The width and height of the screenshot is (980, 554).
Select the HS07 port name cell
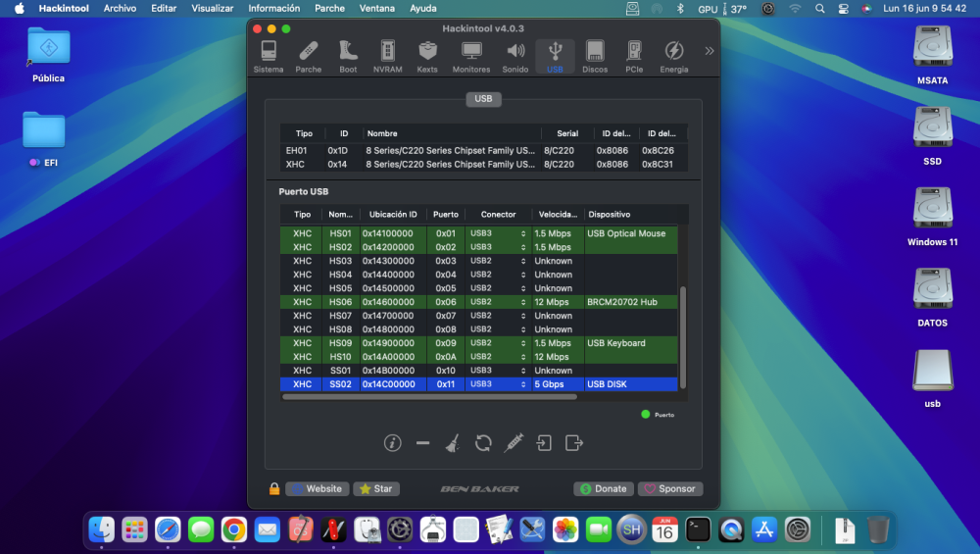pos(341,316)
